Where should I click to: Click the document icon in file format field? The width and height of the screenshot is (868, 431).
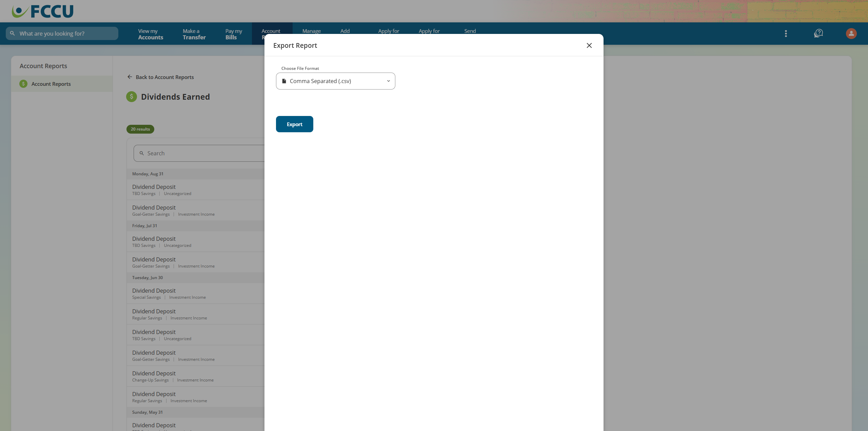pos(284,81)
